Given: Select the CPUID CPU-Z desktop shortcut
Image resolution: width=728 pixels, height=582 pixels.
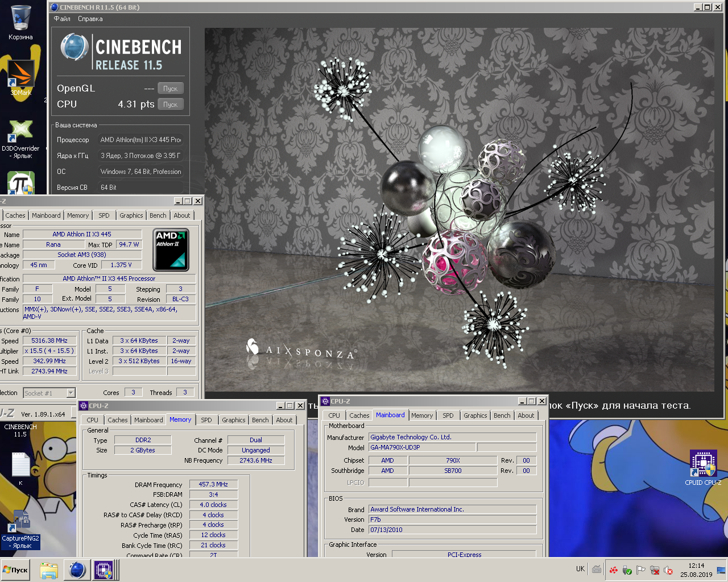Looking at the screenshot, I should coord(703,468).
